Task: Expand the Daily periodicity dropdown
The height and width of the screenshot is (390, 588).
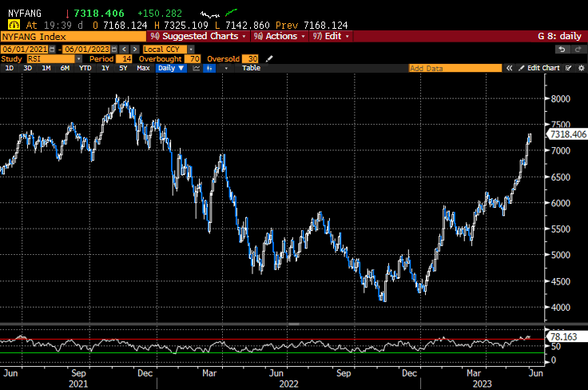Action: click(169, 68)
